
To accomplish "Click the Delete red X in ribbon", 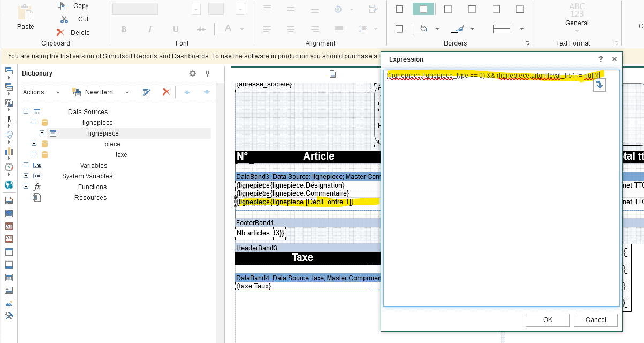I will tap(60, 32).
